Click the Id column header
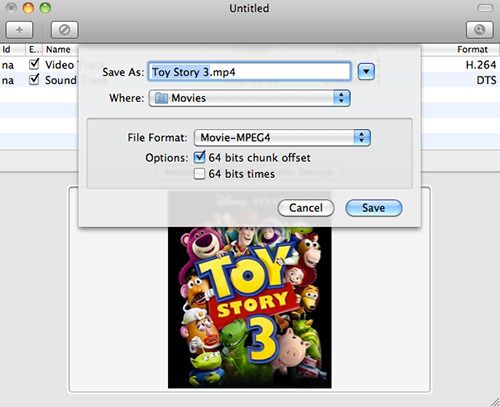The width and height of the screenshot is (500, 407). click(6, 50)
